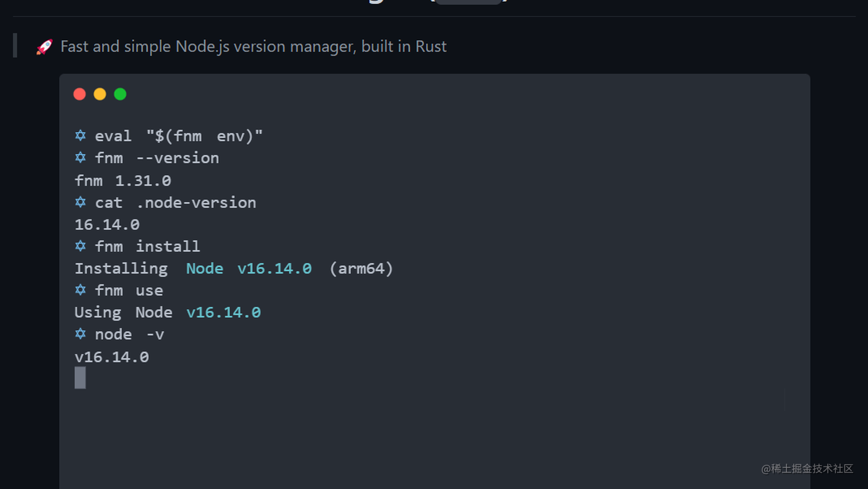This screenshot has width=868, height=489.
Task: Select the '16.14.0' version file output
Action: point(106,224)
